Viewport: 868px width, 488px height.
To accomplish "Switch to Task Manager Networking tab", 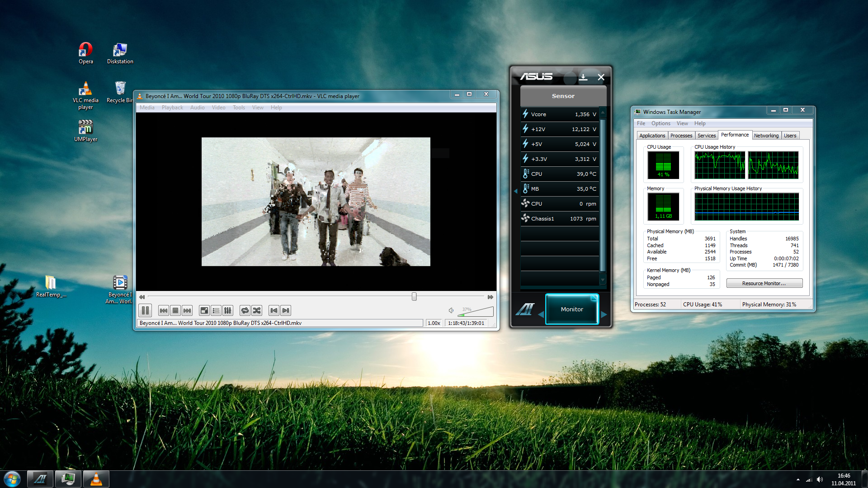I will click(766, 136).
